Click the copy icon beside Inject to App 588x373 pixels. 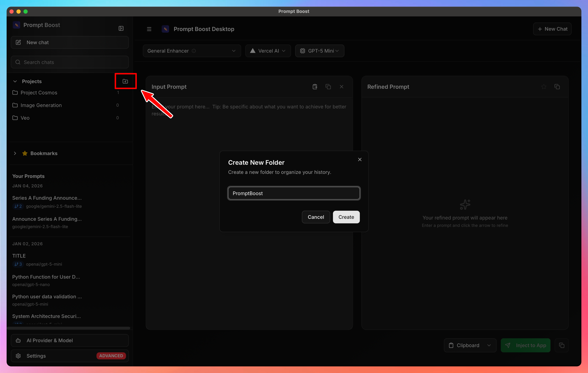pyautogui.click(x=562, y=345)
